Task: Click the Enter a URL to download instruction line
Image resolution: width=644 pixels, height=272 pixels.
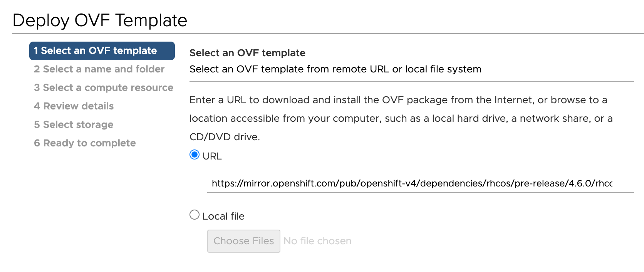Action: point(398,100)
